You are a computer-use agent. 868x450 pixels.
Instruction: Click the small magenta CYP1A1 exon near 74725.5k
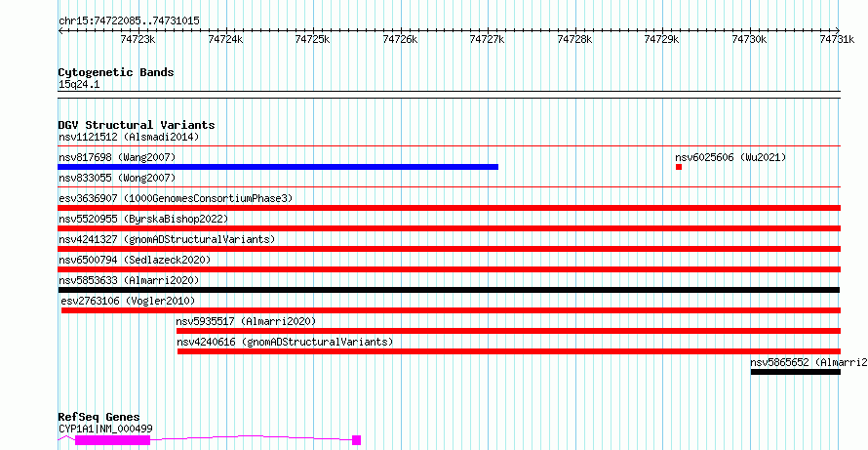[x=357, y=440]
